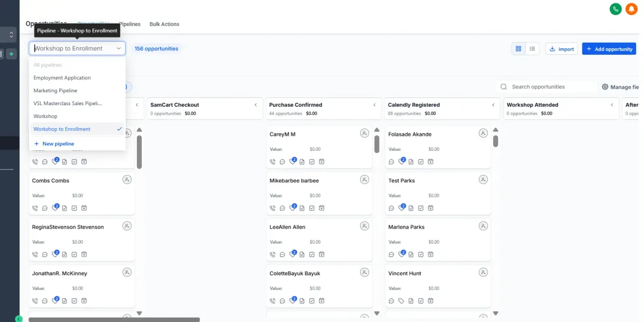Collapse the Calendly Registered column
The image size is (644, 322).
pyautogui.click(x=493, y=105)
